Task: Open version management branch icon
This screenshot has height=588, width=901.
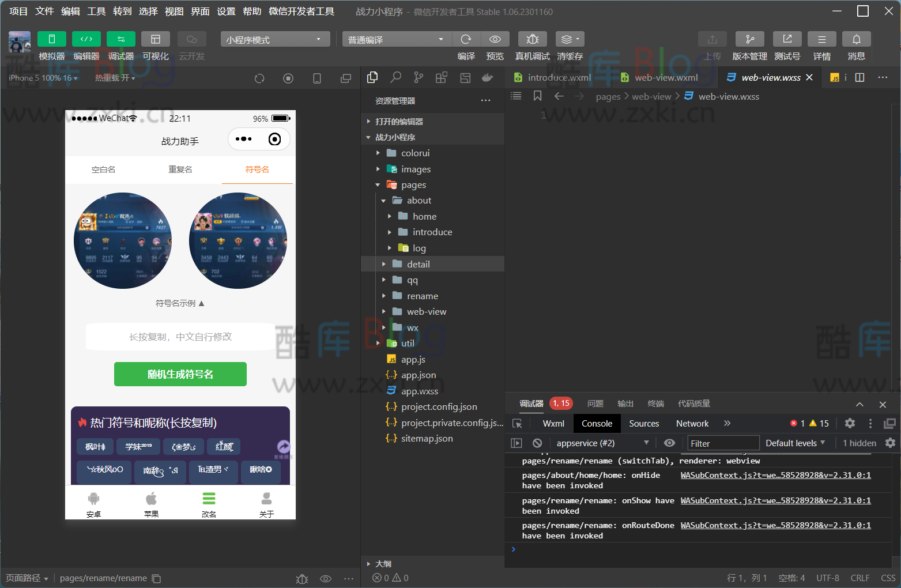Action: (x=749, y=39)
